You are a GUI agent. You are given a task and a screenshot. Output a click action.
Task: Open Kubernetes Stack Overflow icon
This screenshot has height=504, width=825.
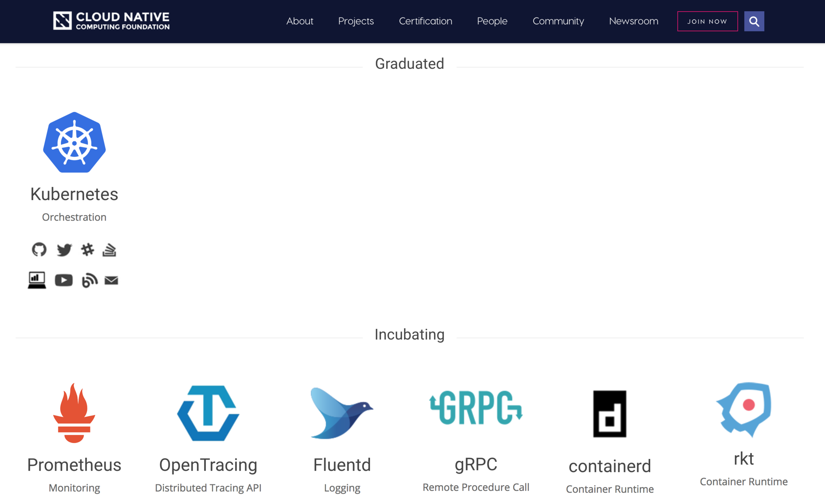click(109, 249)
